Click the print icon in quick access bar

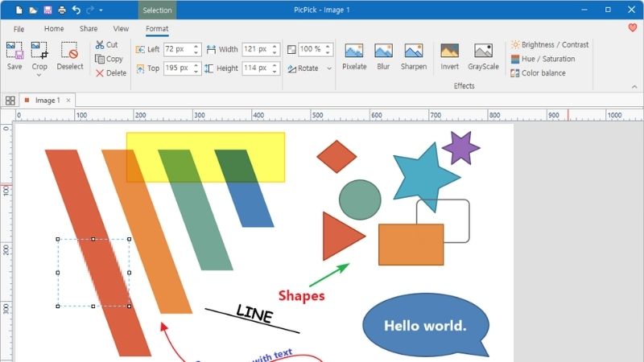coord(62,10)
